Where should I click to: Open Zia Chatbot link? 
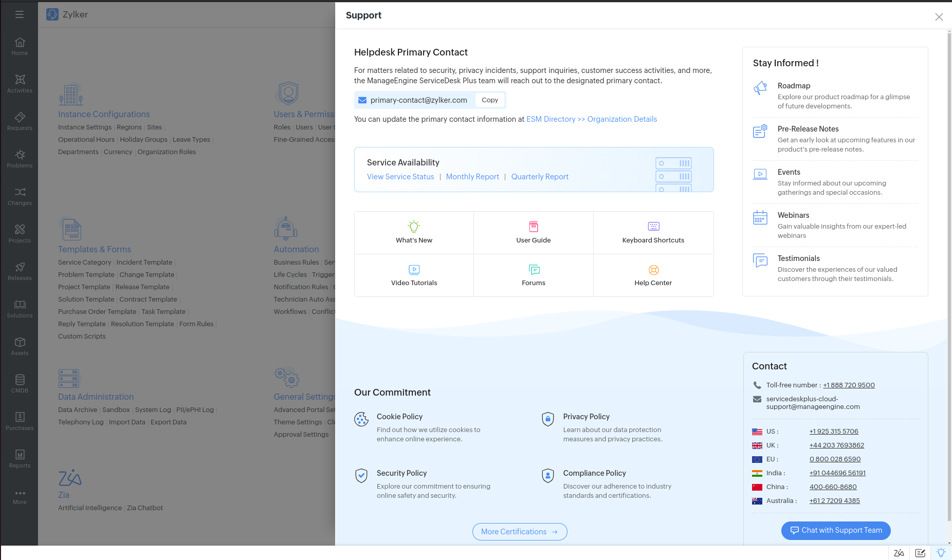[x=145, y=508]
